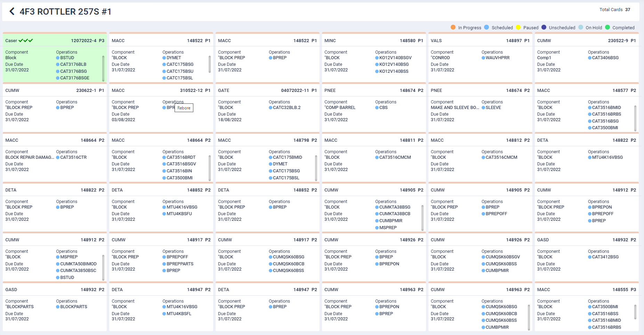This screenshot has height=335, width=644.
Task: Click the green Completed legend dot
Action: point(607,28)
